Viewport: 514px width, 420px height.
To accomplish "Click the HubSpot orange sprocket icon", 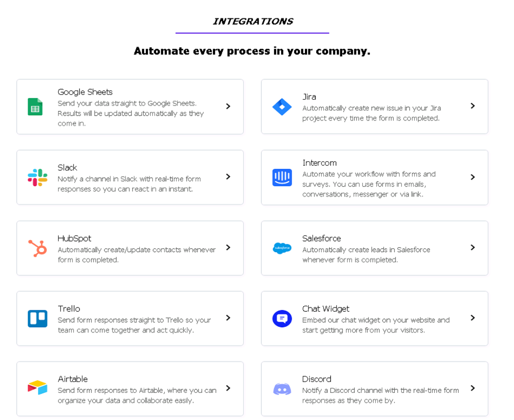I will pyautogui.click(x=38, y=248).
